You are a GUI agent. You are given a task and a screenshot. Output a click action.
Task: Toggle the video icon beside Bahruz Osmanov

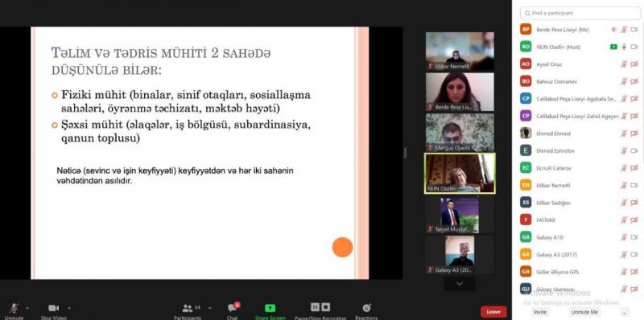pyautogui.click(x=634, y=81)
